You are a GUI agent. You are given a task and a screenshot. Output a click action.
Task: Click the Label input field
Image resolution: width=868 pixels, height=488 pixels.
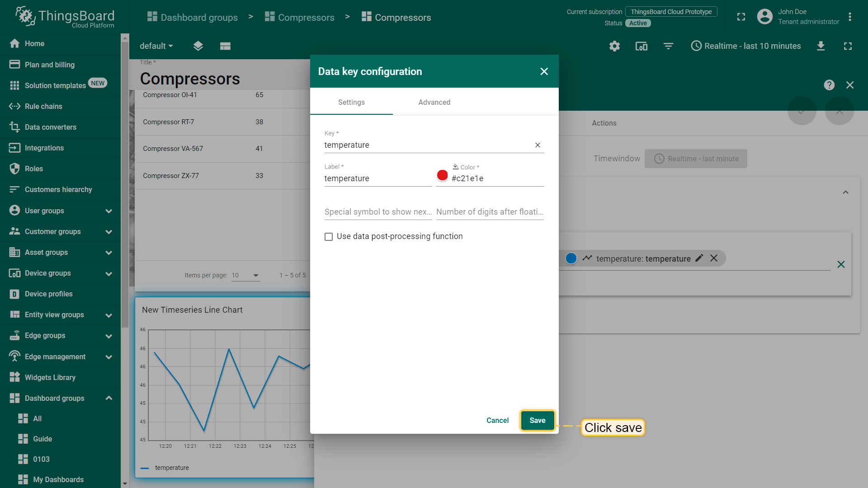(x=377, y=178)
